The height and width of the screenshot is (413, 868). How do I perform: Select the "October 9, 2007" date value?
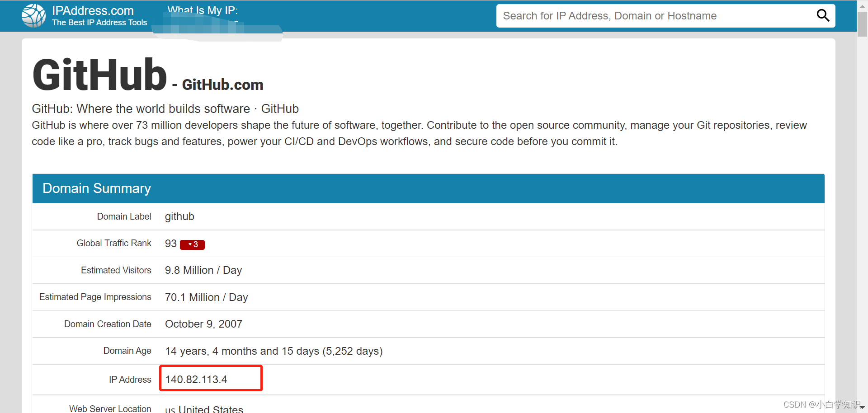click(x=203, y=324)
